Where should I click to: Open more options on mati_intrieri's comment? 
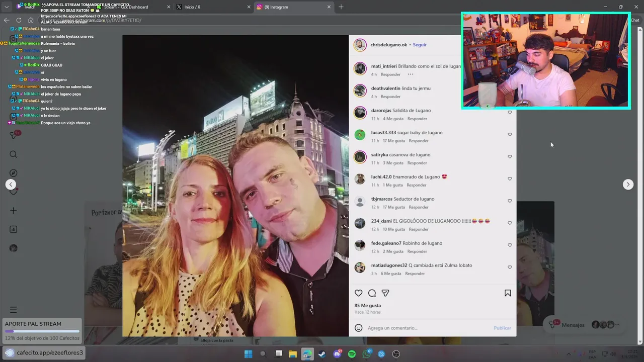[x=410, y=74]
